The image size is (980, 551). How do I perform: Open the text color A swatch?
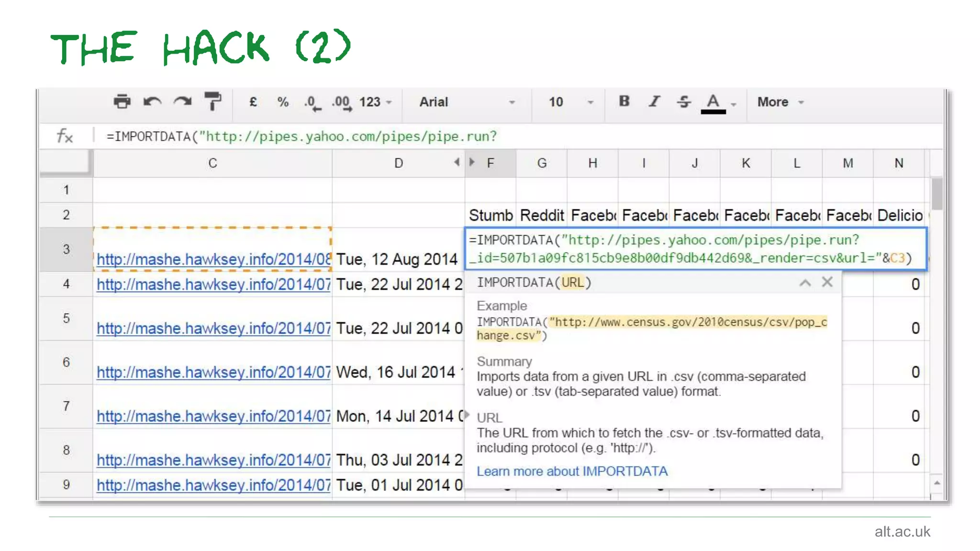[x=713, y=102]
